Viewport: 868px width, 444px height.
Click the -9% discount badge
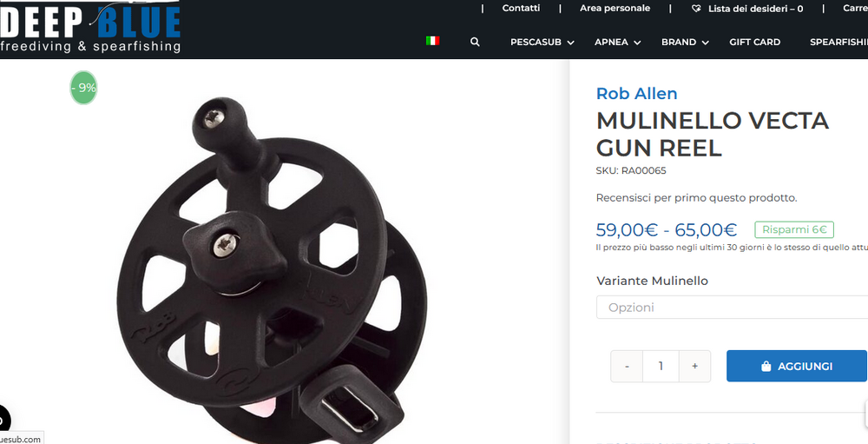point(83,88)
